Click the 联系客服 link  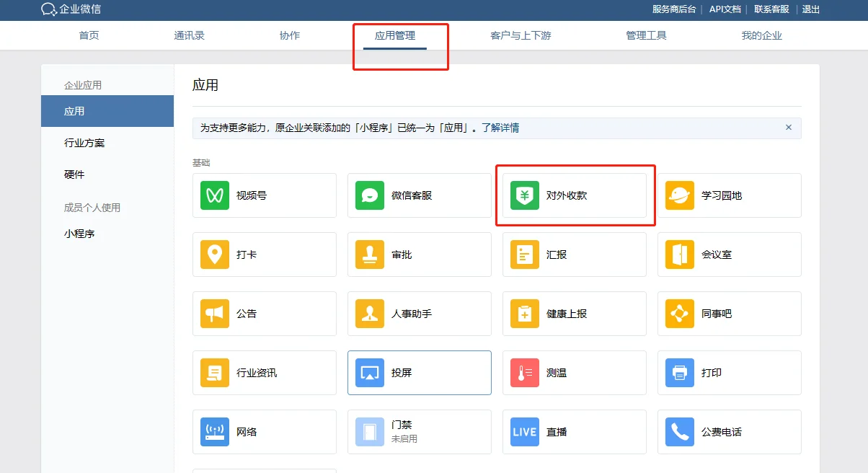pos(771,9)
